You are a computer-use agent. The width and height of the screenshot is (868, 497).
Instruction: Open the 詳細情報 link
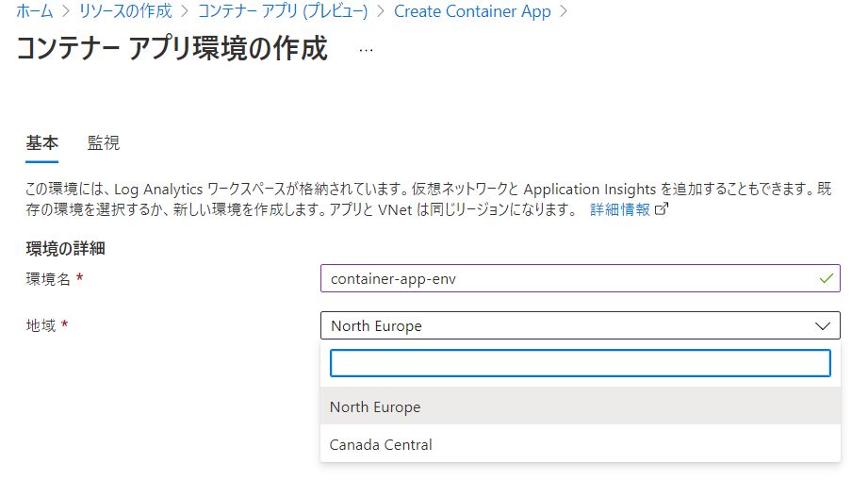click(x=620, y=209)
